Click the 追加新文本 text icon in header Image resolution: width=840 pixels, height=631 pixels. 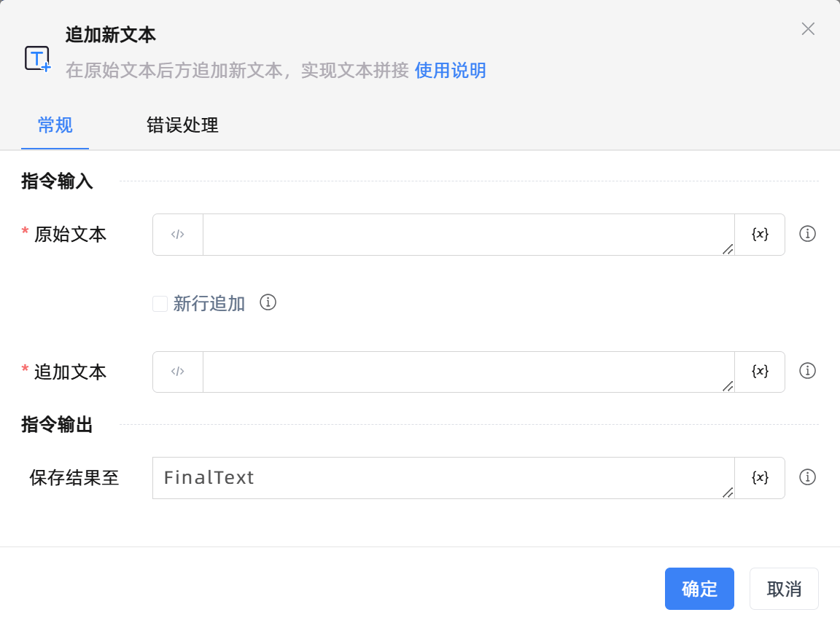click(x=37, y=58)
